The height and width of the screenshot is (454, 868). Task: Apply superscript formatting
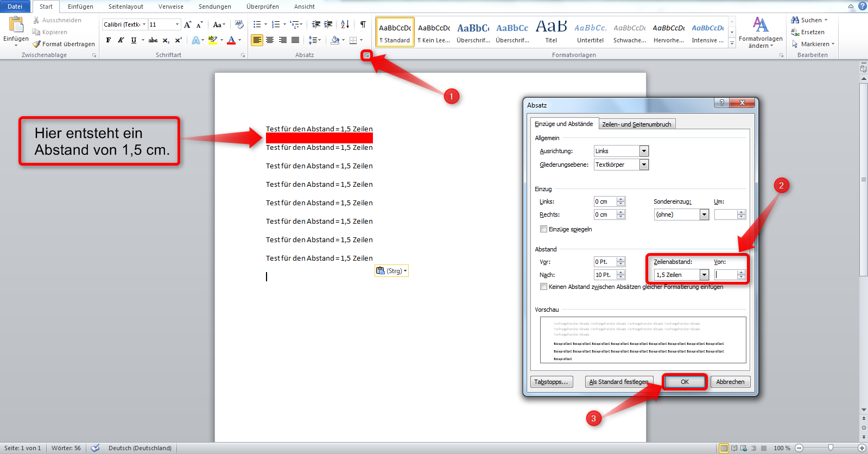point(178,40)
